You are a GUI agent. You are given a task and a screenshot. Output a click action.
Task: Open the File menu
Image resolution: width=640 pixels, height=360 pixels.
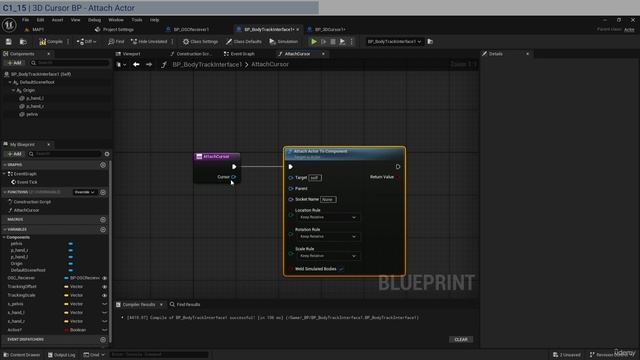click(25, 20)
